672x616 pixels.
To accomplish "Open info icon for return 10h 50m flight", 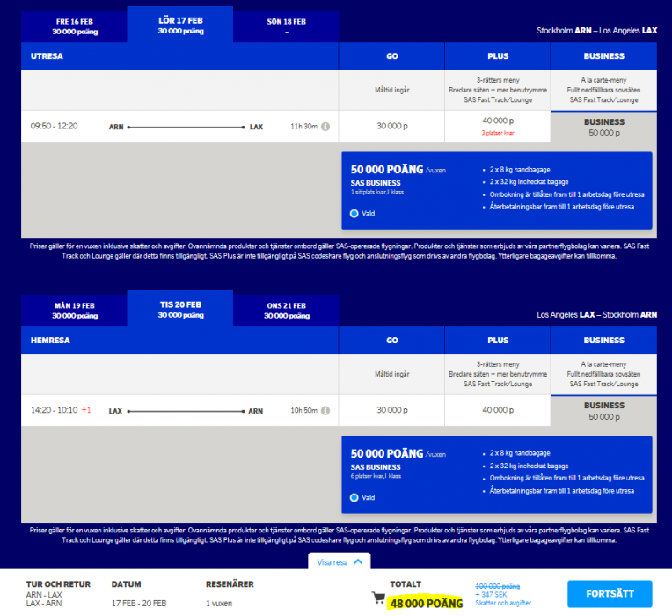I will point(325,411).
